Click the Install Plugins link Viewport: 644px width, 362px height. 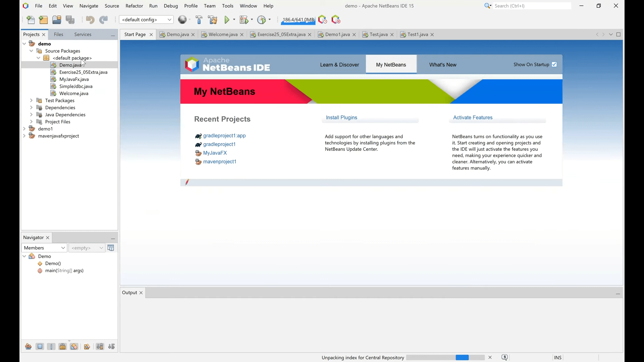[341, 118]
